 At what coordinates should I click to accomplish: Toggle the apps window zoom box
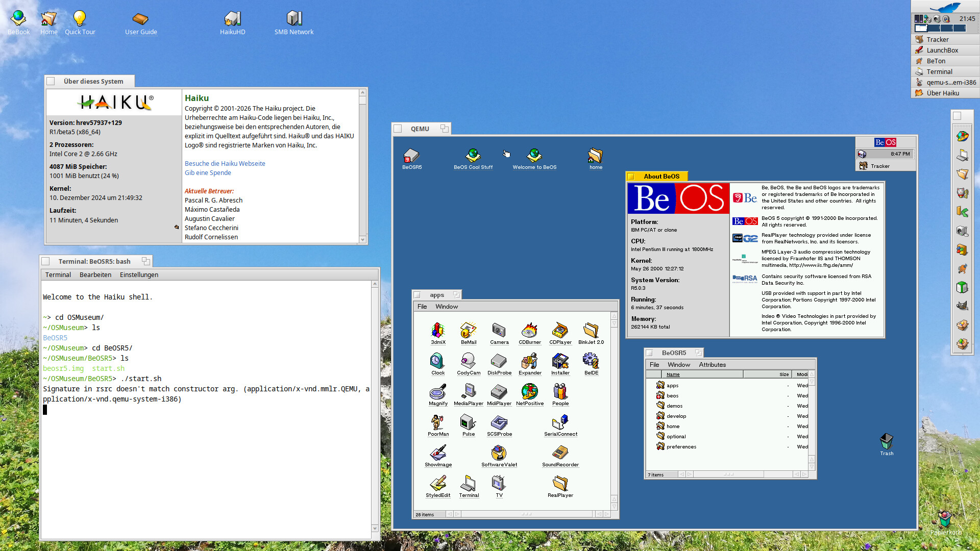[x=456, y=295]
